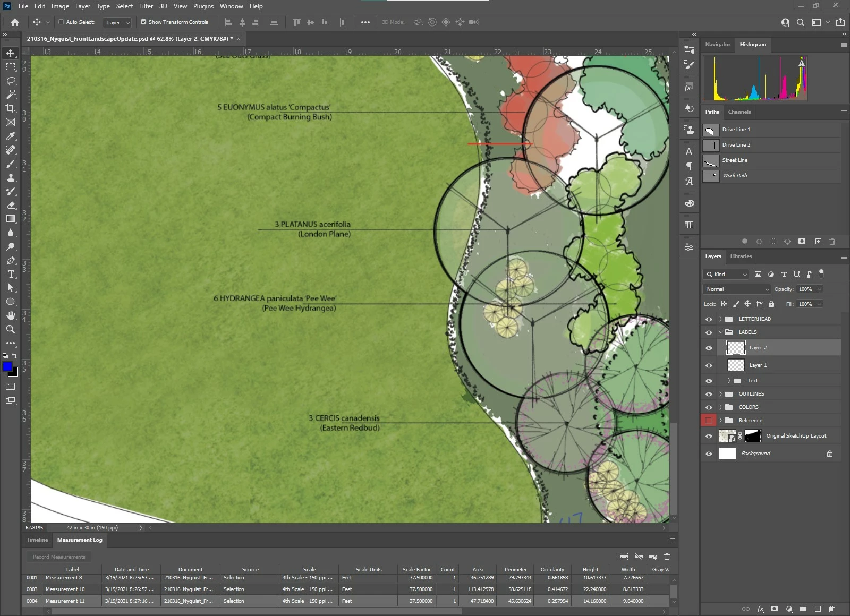Screen dimensions: 850x616
Task: Show the Reference group
Action: [x=709, y=421]
